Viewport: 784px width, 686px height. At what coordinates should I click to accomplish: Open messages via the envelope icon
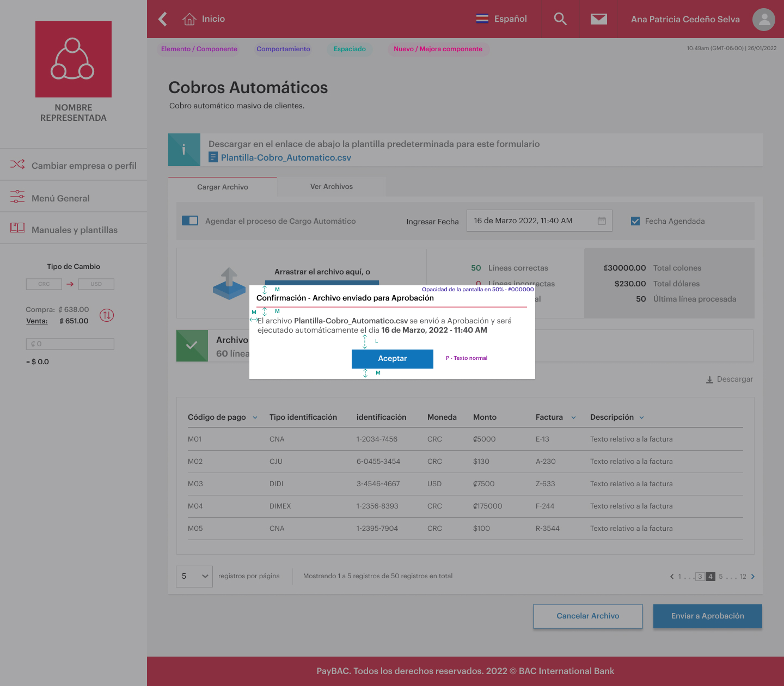[x=598, y=19]
